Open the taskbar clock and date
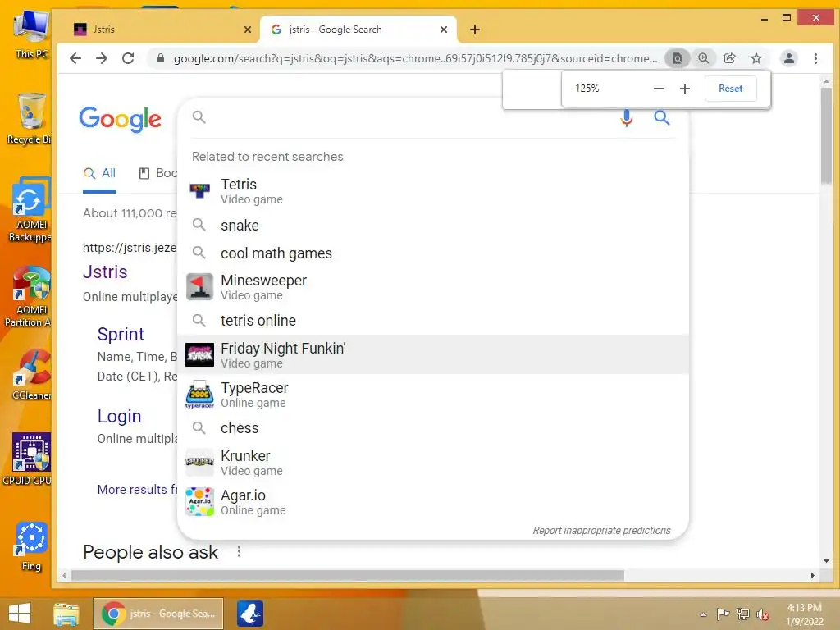This screenshot has height=630, width=840. coord(804,614)
